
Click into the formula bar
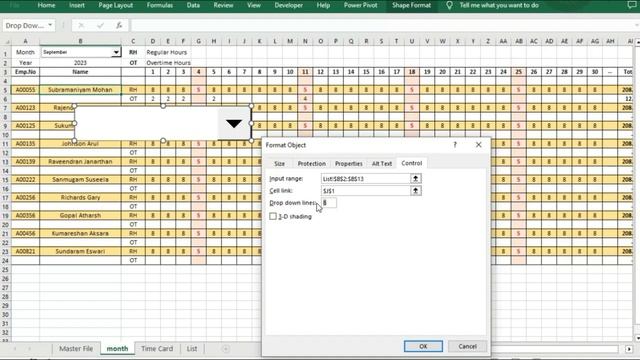tap(384, 25)
